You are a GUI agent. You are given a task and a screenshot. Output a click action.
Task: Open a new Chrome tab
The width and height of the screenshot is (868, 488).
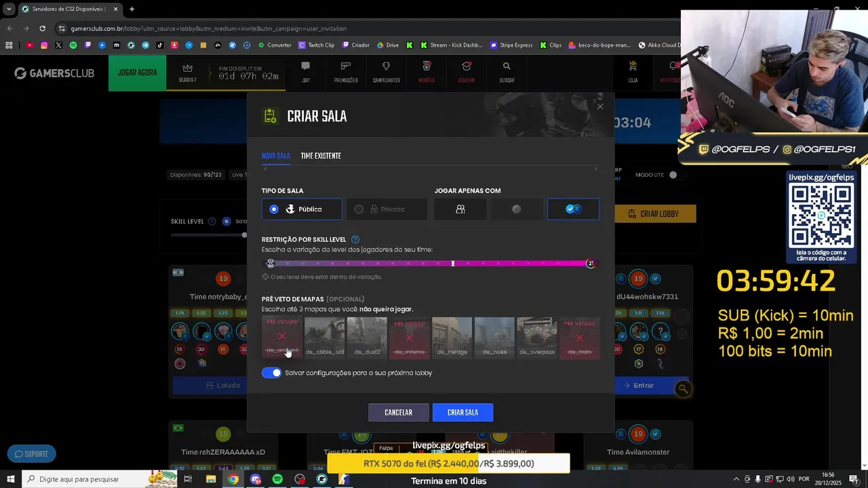coord(132,9)
